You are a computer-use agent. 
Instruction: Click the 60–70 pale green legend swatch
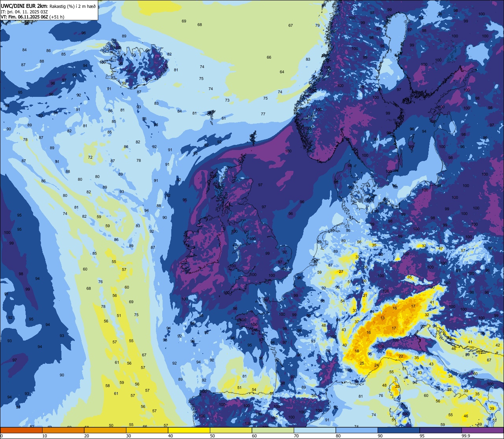click(x=273, y=430)
